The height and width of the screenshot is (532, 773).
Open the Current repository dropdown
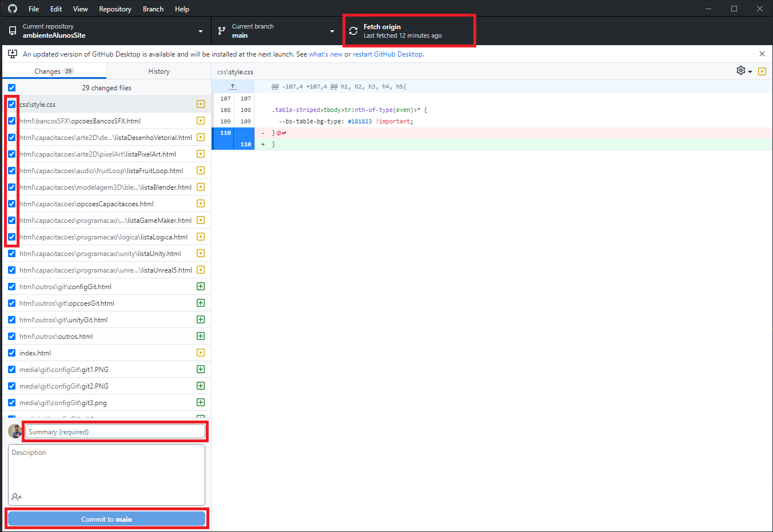106,31
